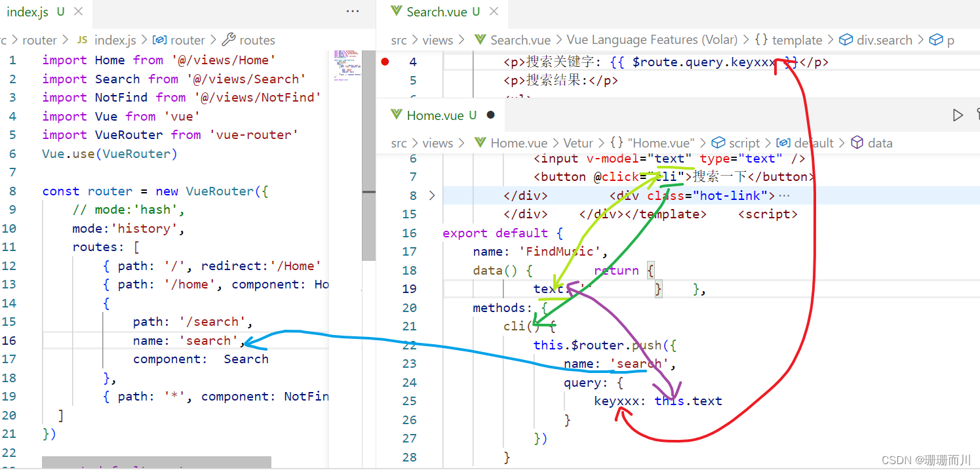This screenshot has height=472, width=980.
Task: Click index.js minimap code overview
Action: [347, 64]
